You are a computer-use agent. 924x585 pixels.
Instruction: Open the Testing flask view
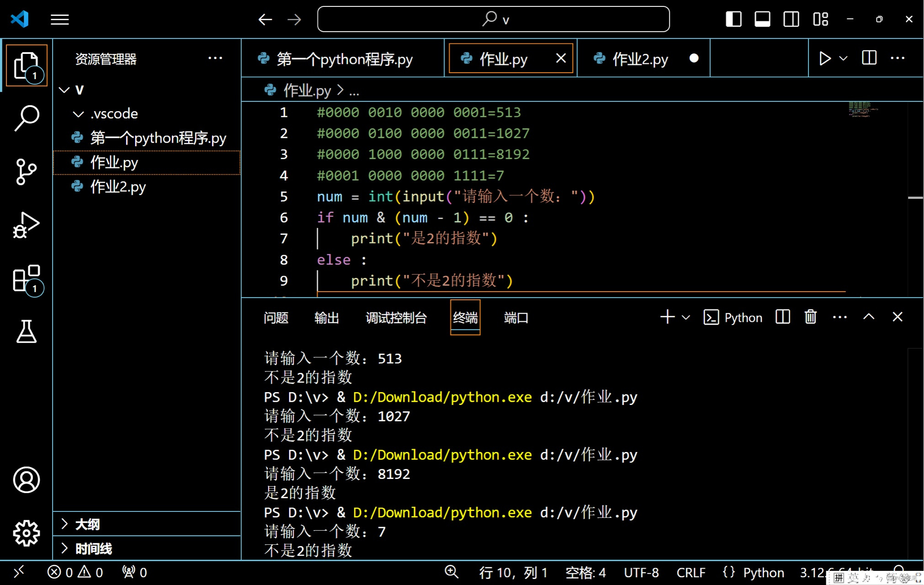click(27, 331)
